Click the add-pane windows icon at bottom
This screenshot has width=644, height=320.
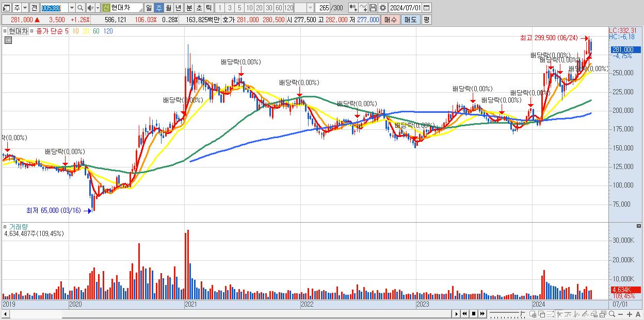click(x=533, y=314)
